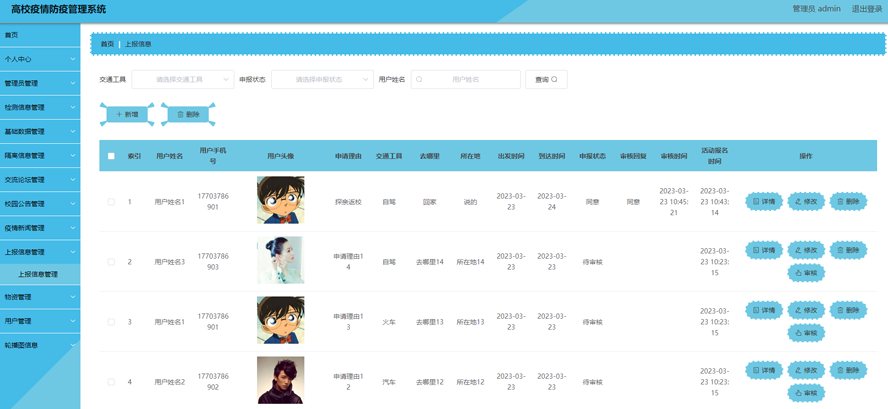
Task: Open the cartoon avatar in row 3
Action: [280, 319]
